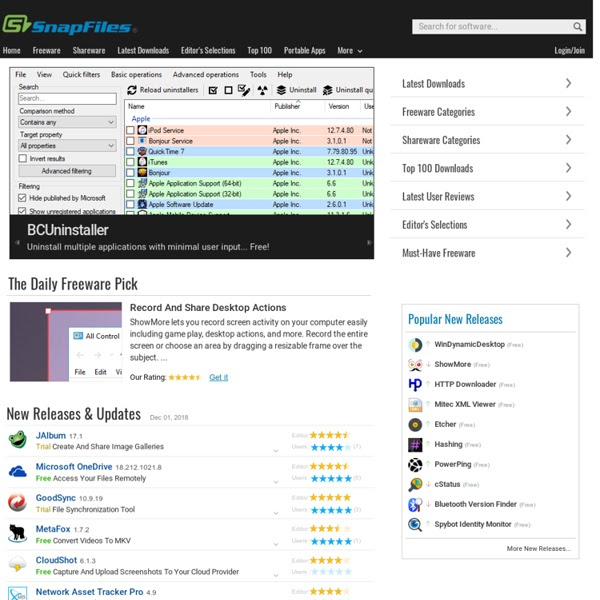Viewport: 600px width, 600px height.
Task: Open the GoodSync title link
Action: (55, 498)
